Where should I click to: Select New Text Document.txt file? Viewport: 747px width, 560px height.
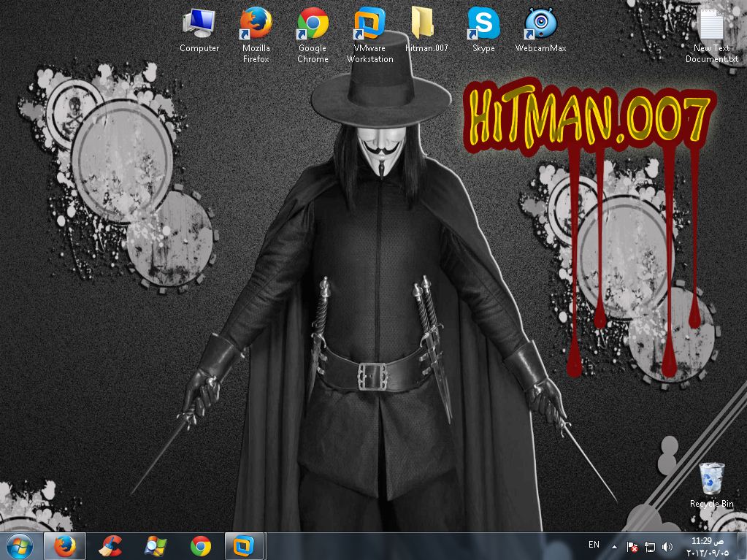711,29
